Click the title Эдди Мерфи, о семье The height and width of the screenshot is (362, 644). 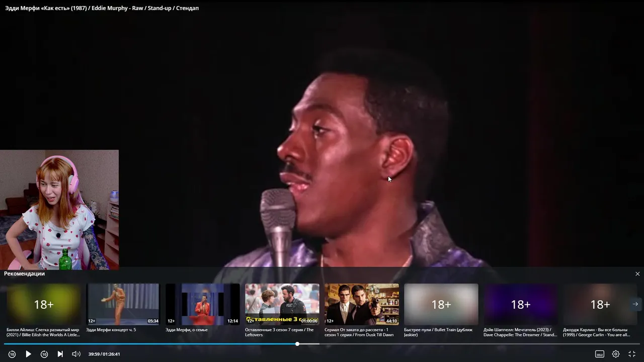(187, 330)
